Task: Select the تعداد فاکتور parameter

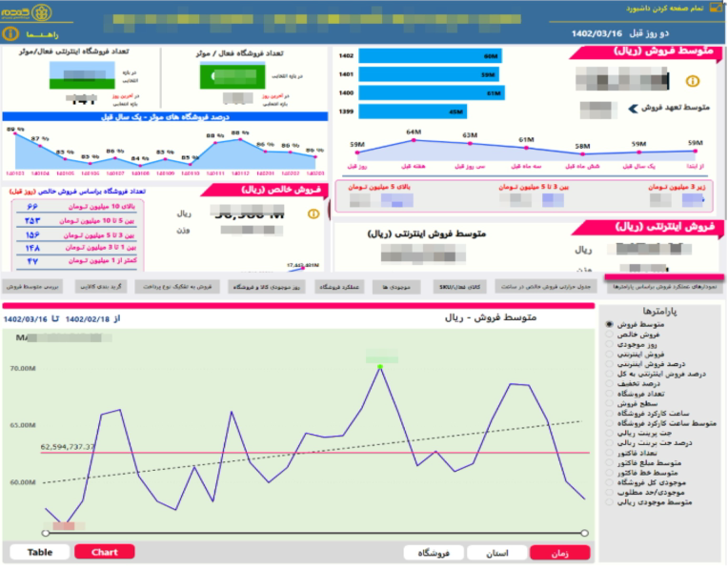Action: (x=609, y=453)
